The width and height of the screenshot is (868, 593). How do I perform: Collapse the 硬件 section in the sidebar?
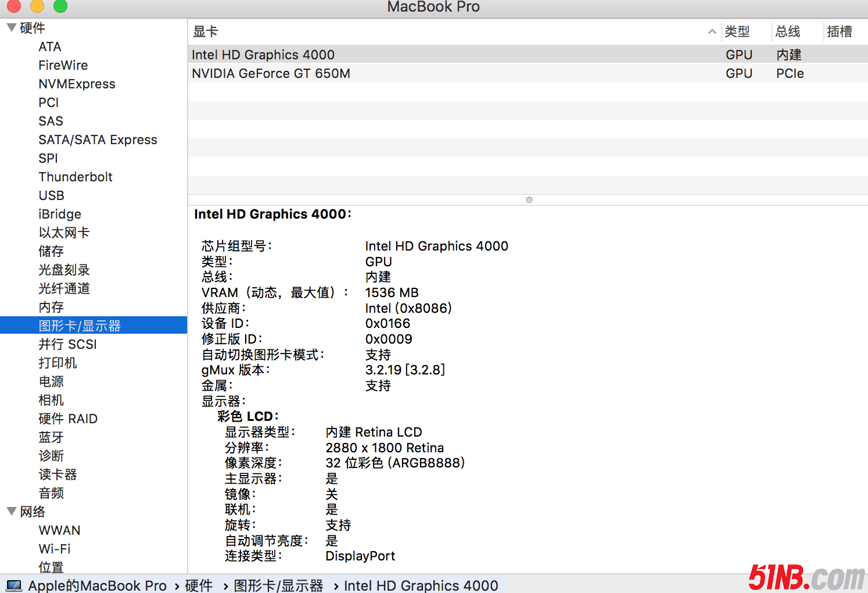11,27
